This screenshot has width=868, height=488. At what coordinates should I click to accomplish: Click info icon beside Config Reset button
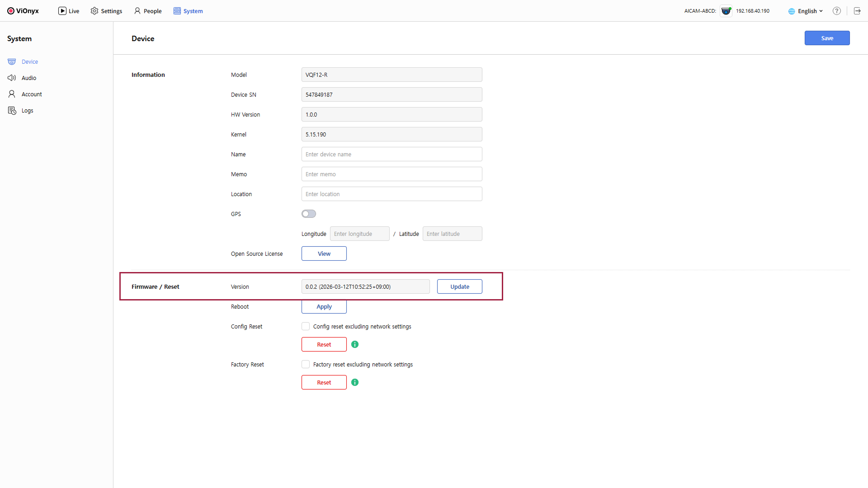355,344
